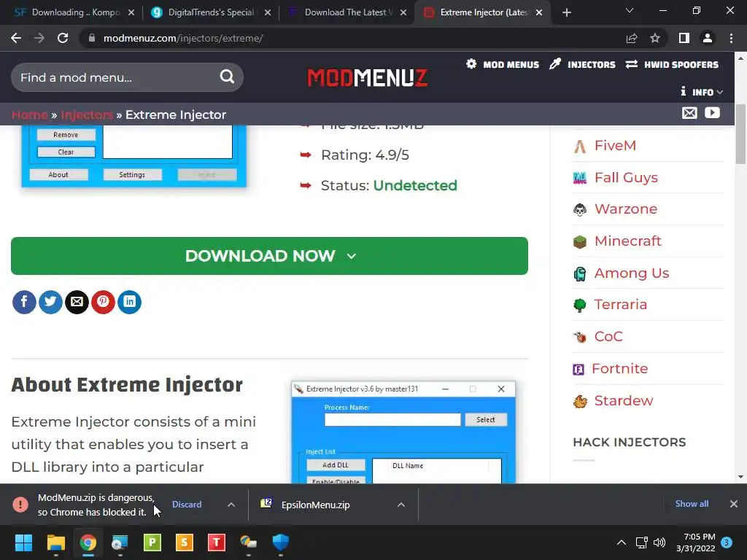Click the search magnifier icon

[x=228, y=76]
